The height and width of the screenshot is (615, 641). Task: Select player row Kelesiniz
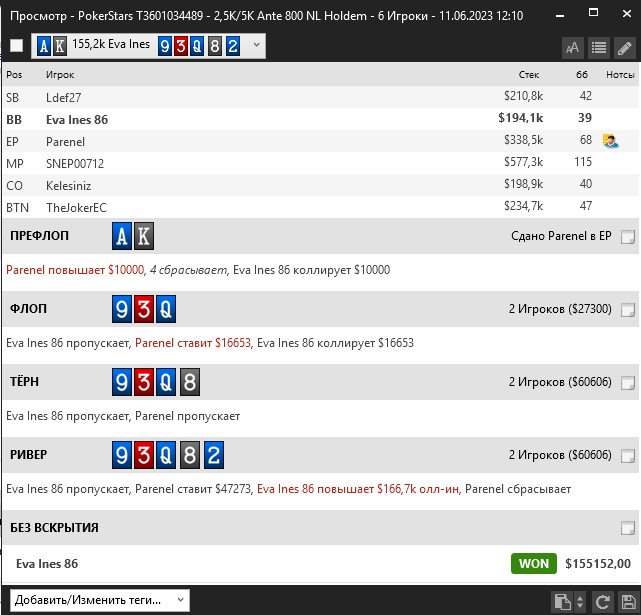pyautogui.click(x=320, y=186)
